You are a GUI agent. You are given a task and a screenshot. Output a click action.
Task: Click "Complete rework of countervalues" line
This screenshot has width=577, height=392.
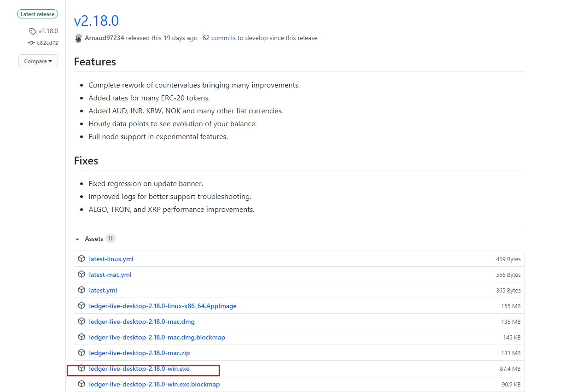194,85
